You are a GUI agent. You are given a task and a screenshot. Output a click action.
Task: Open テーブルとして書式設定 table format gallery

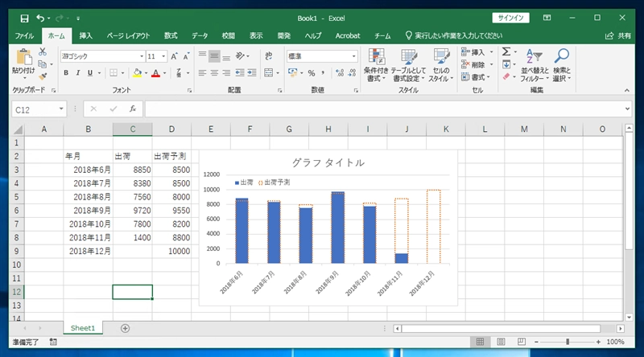coord(409,65)
